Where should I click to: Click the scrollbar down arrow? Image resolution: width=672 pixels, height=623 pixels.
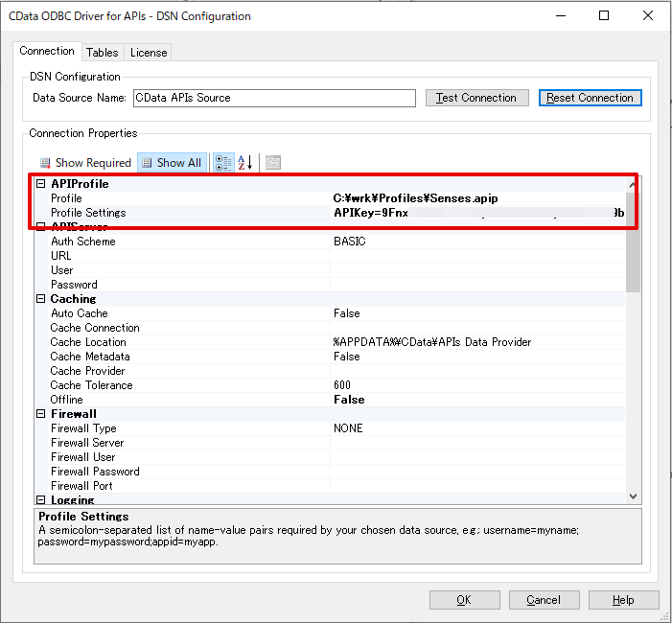(633, 496)
